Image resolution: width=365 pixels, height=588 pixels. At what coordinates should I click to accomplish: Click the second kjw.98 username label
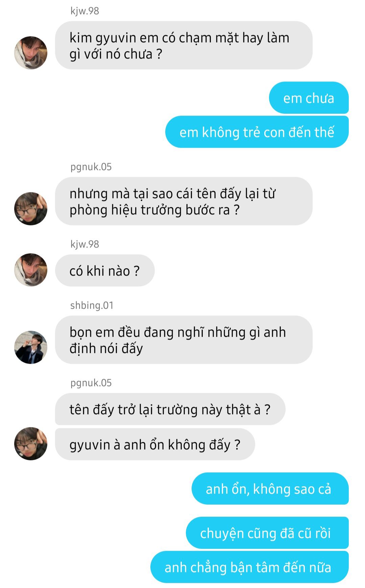pos(84,244)
